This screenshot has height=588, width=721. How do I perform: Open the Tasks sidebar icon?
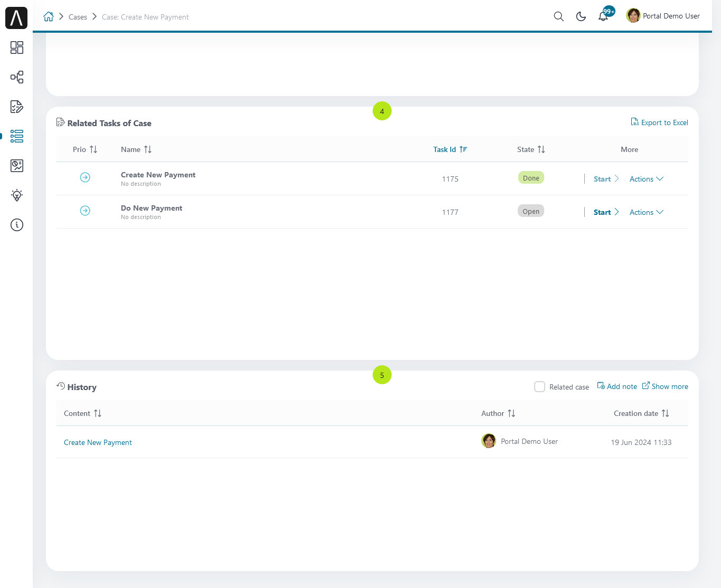pos(17,107)
